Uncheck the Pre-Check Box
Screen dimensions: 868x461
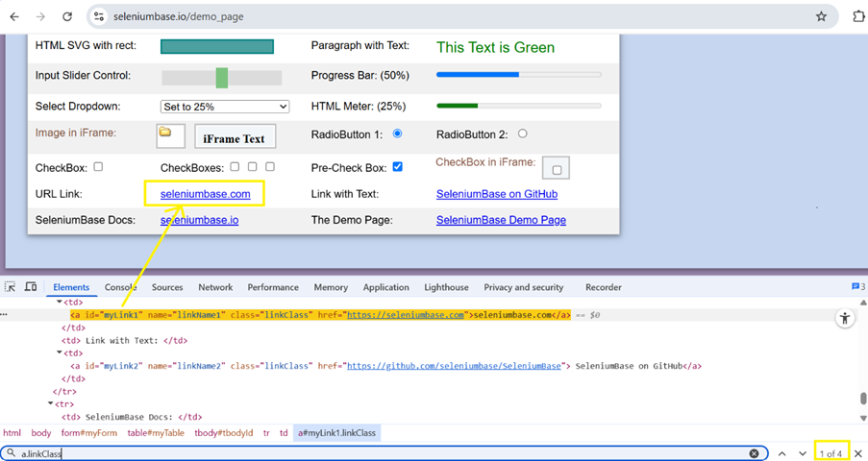[397, 166]
